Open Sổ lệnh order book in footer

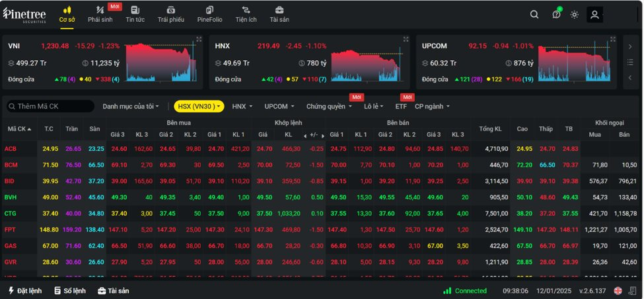tap(70, 290)
